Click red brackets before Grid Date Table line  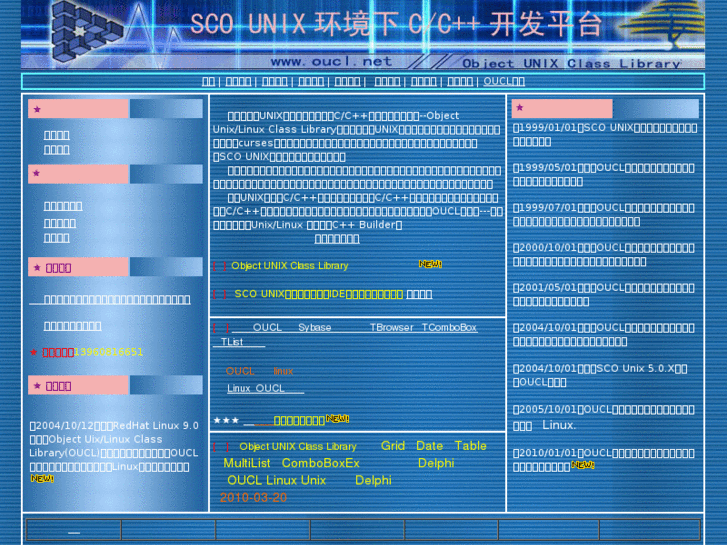[221, 447]
